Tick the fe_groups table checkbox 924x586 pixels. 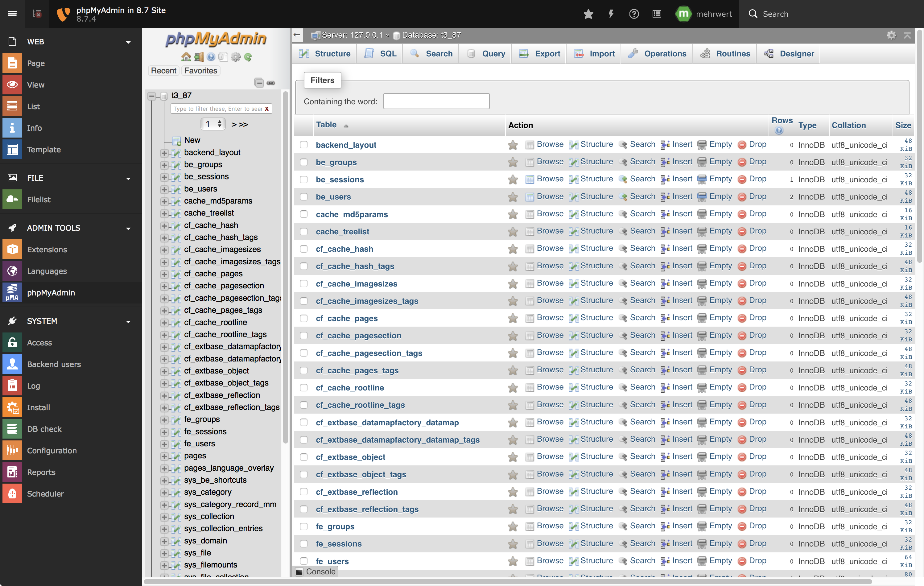click(303, 526)
